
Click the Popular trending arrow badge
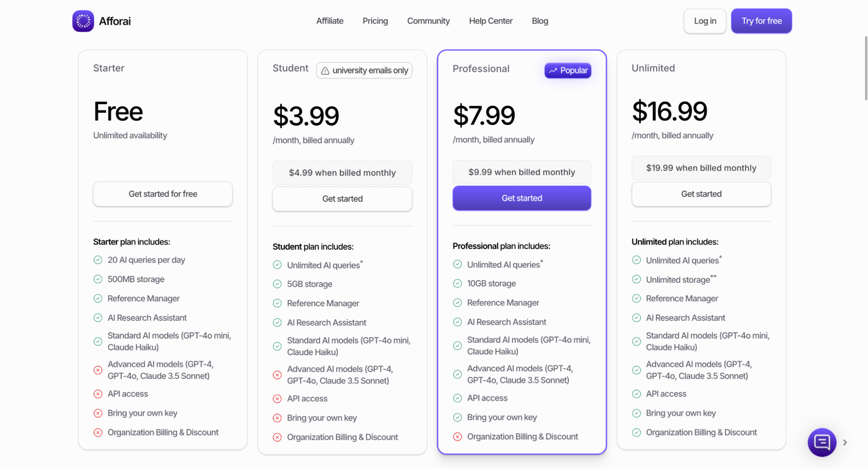point(568,70)
